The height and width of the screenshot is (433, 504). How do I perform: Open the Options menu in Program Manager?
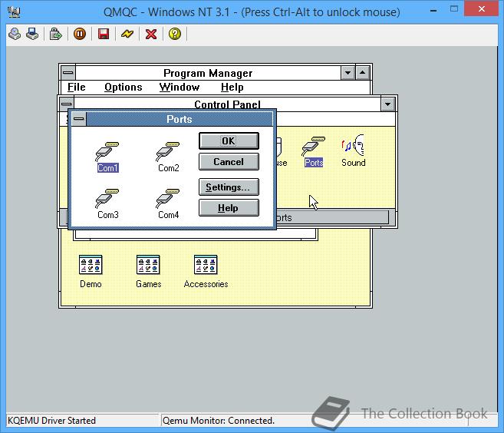coord(123,88)
